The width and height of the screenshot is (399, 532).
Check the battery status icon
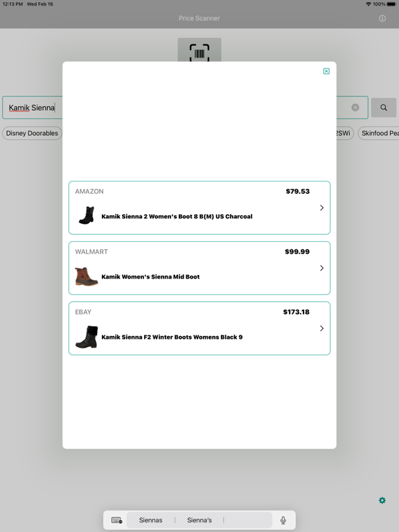click(391, 4)
